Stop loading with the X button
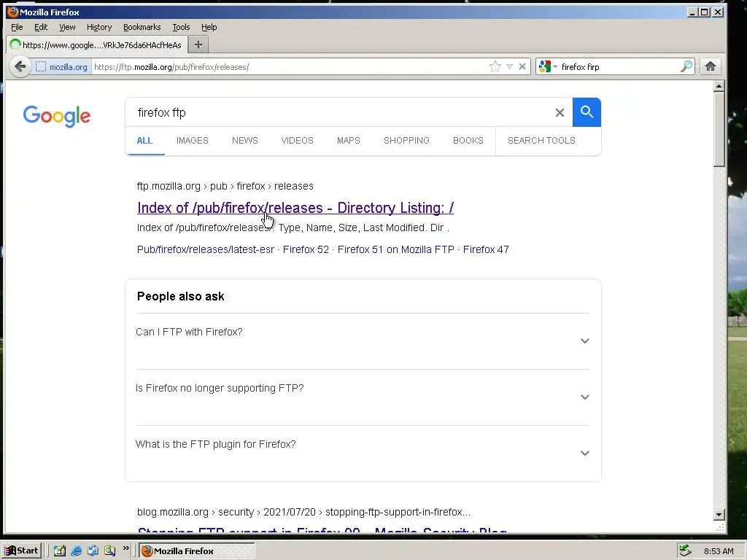 (x=522, y=66)
